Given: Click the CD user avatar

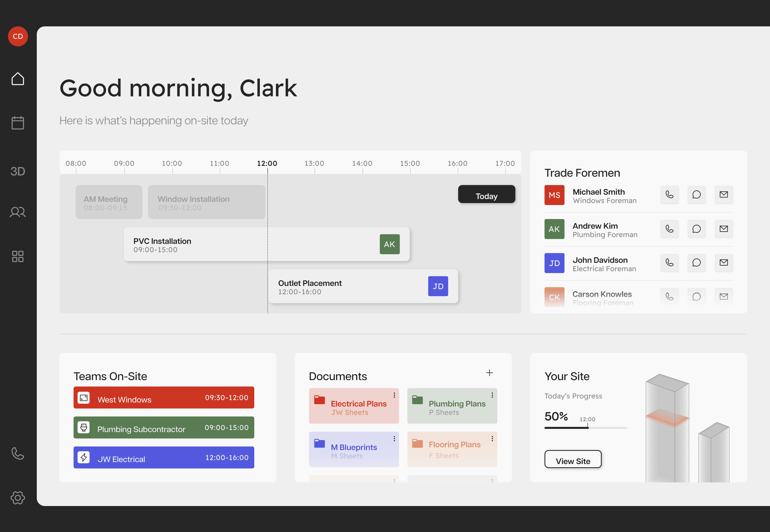Looking at the screenshot, I should 18,36.
